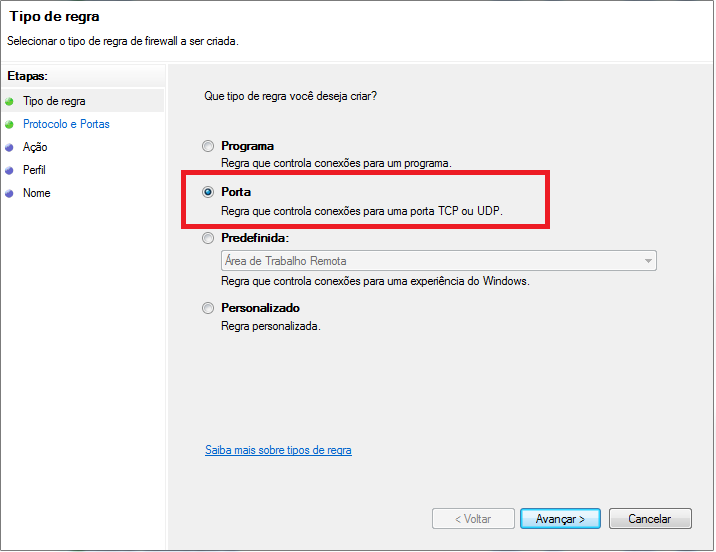Image resolution: width=716 pixels, height=552 pixels.
Task: Open the Perfil step label in the sidebar
Action: pyautogui.click(x=34, y=171)
